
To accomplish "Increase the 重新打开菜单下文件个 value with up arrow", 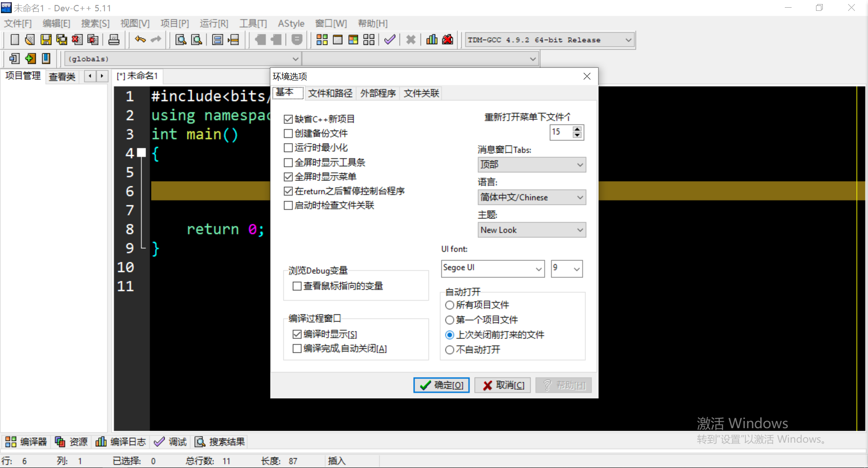I will coord(577,129).
